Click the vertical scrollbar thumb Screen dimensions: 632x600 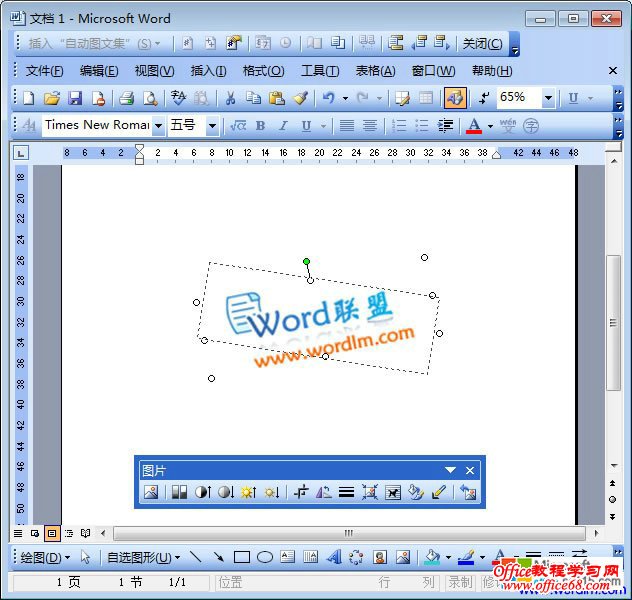click(613, 323)
